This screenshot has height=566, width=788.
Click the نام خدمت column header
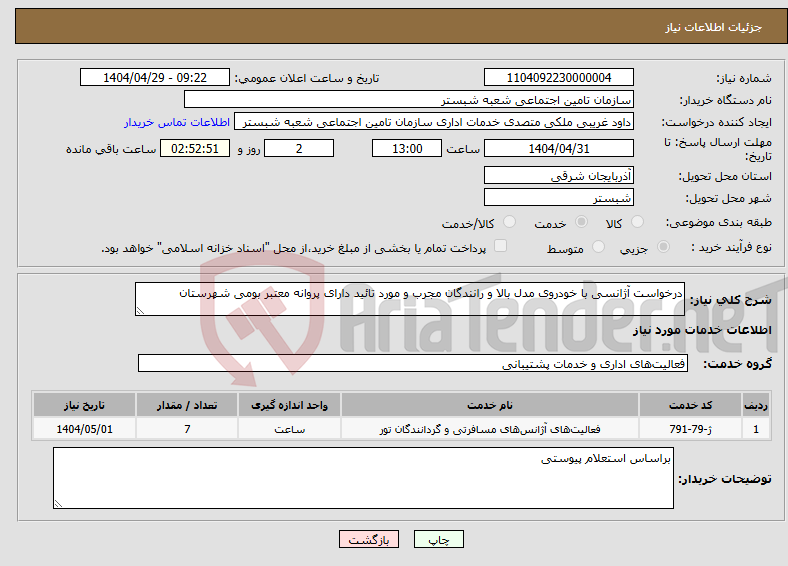490,405
